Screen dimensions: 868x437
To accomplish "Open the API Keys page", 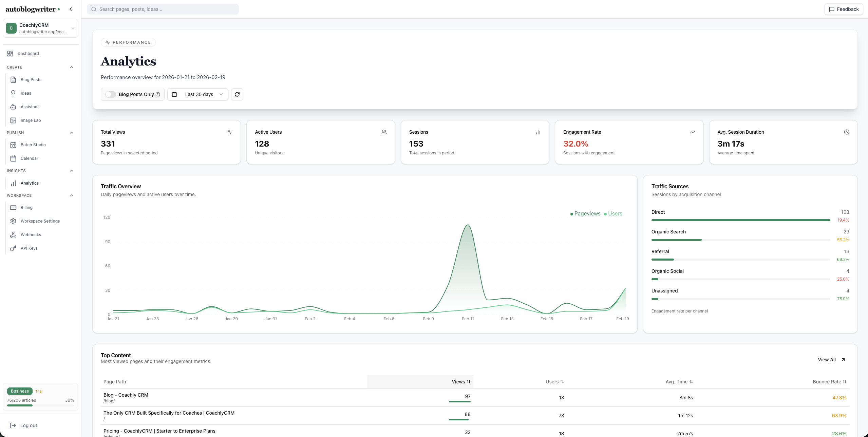I will click(x=29, y=248).
